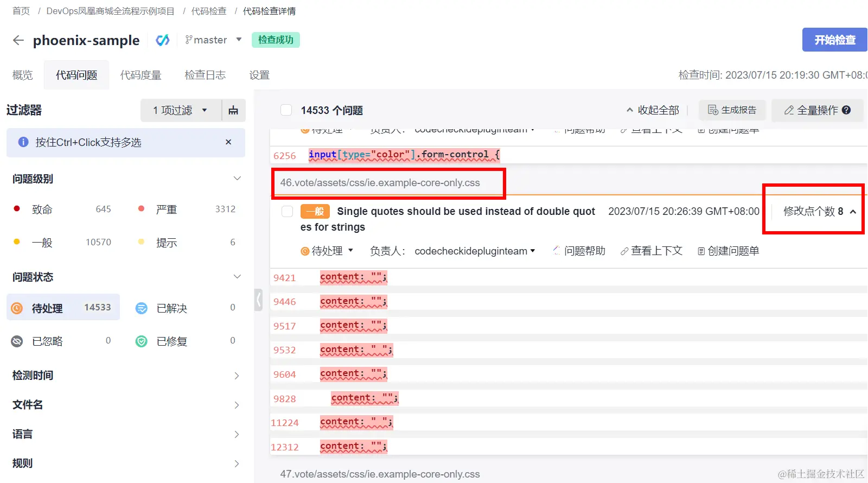Collapse the side panel with the handle
The width and height of the screenshot is (868, 483).
(259, 300)
